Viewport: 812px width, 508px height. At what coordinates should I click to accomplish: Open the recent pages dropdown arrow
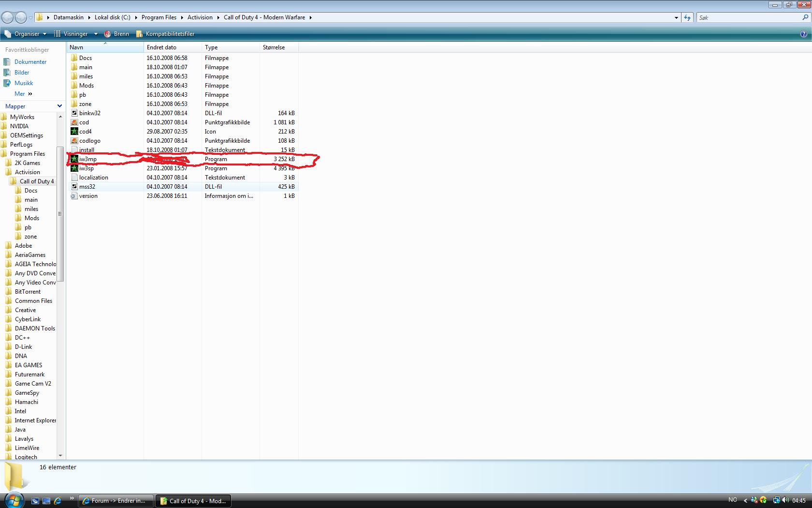(31, 18)
